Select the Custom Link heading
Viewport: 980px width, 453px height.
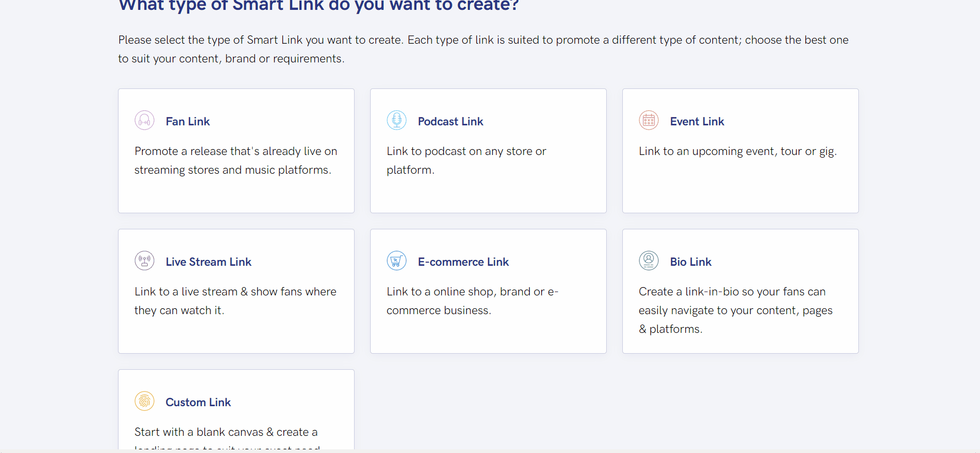(198, 402)
